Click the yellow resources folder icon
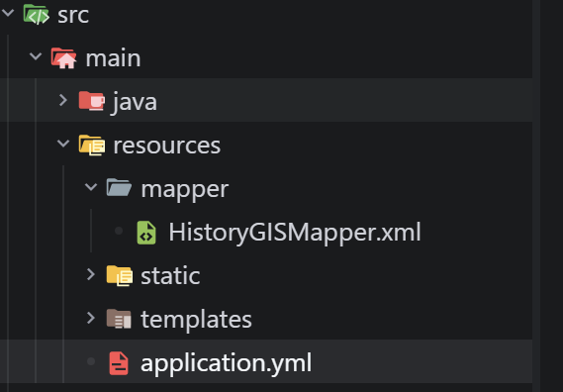The height and width of the screenshot is (392, 563). (x=92, y=145)
